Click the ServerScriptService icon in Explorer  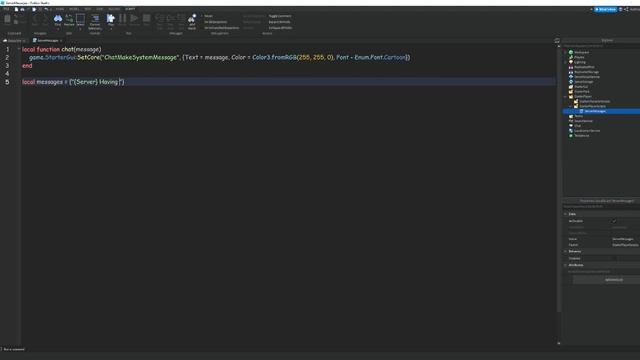(x=571, y=77)
